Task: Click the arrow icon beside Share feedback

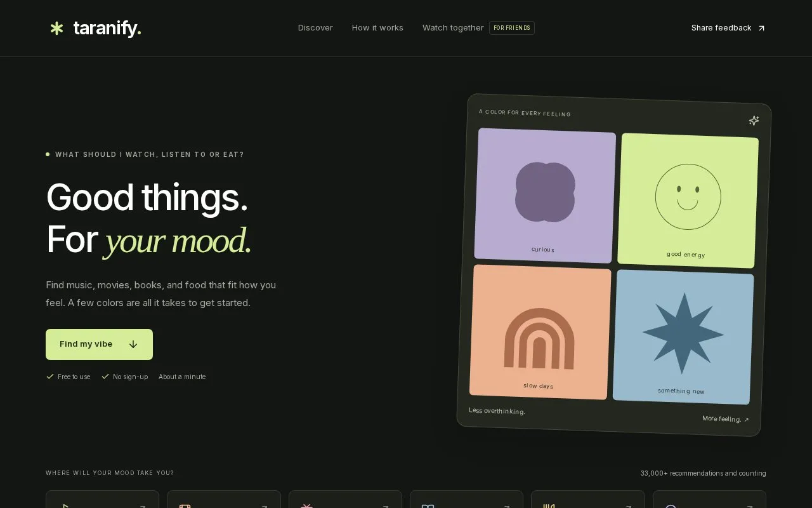Action: (x=761, y=28)
